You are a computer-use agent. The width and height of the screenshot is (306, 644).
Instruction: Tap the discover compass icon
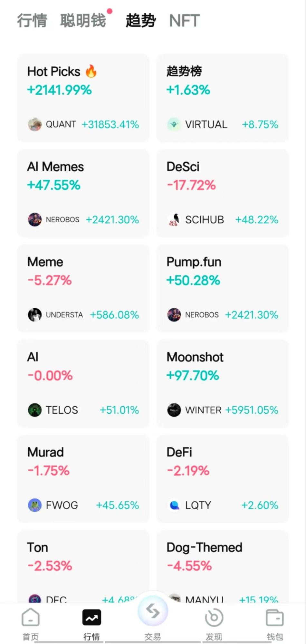[x=214, y=618]
